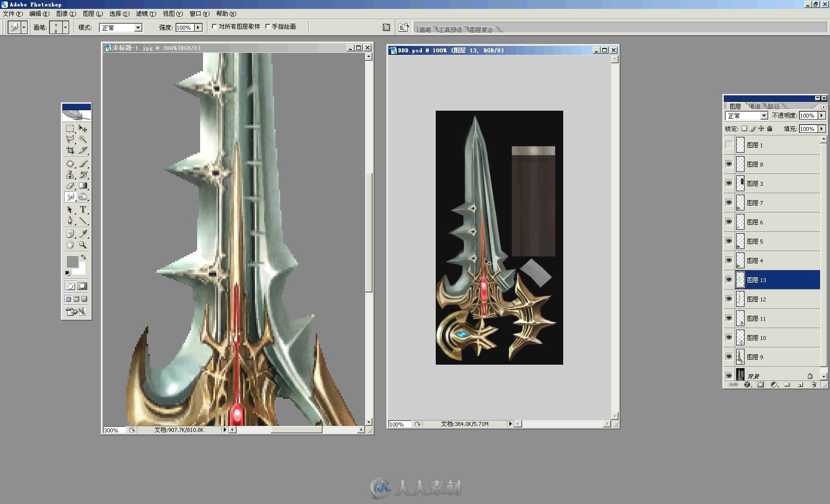Select the Hand tool

[70, 245]
